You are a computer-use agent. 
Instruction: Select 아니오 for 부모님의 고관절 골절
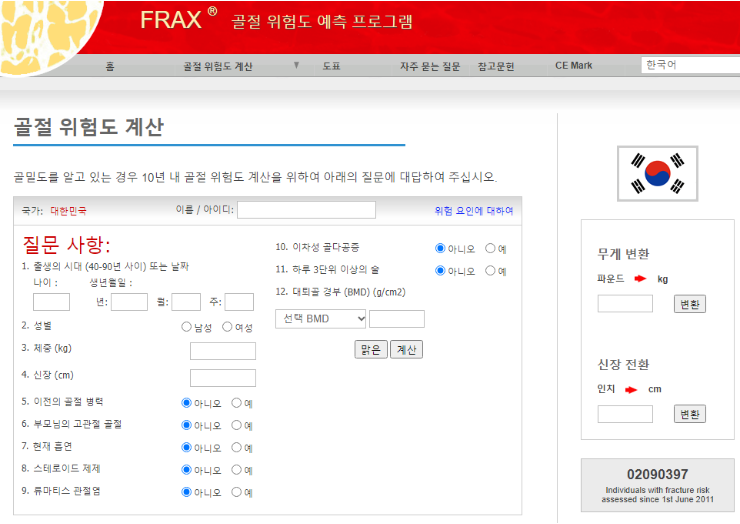(x=186, y=425)
